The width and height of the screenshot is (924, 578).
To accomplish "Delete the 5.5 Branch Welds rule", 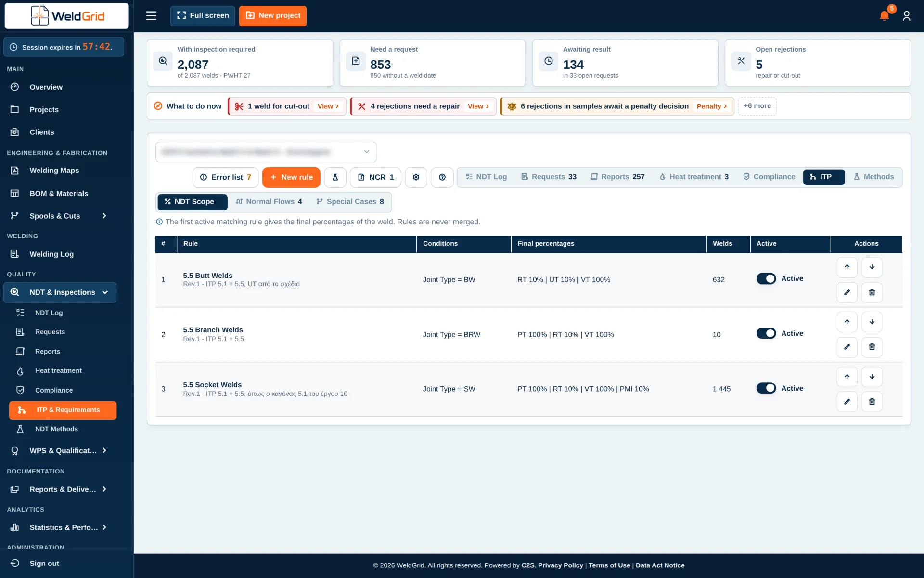I will pyautogui.click(x=872, y=347).
